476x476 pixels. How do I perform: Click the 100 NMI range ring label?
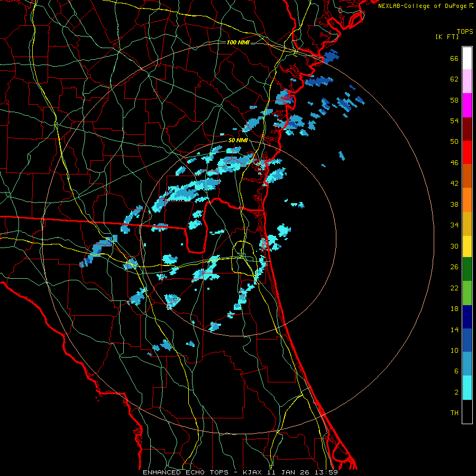click(237, 42)
